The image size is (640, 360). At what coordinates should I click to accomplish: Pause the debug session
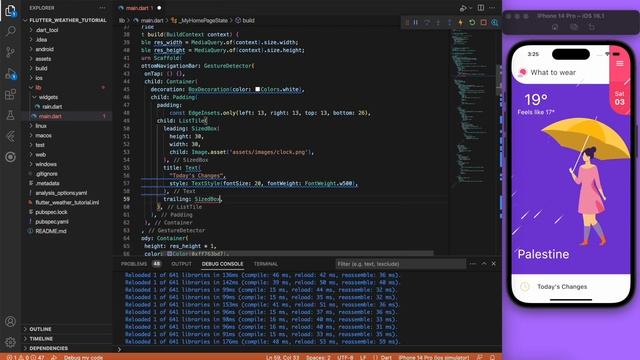click(416, 22)
